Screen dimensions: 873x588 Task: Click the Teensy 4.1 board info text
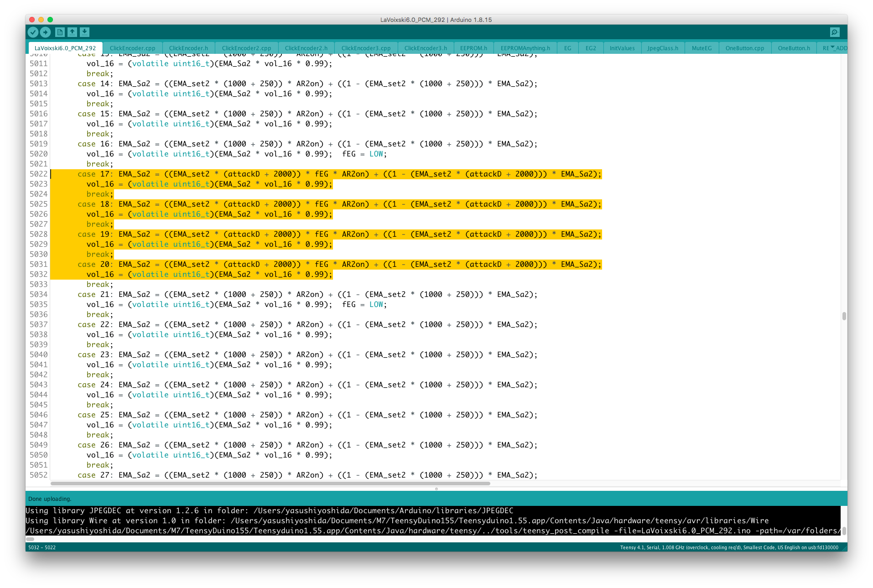729,547
